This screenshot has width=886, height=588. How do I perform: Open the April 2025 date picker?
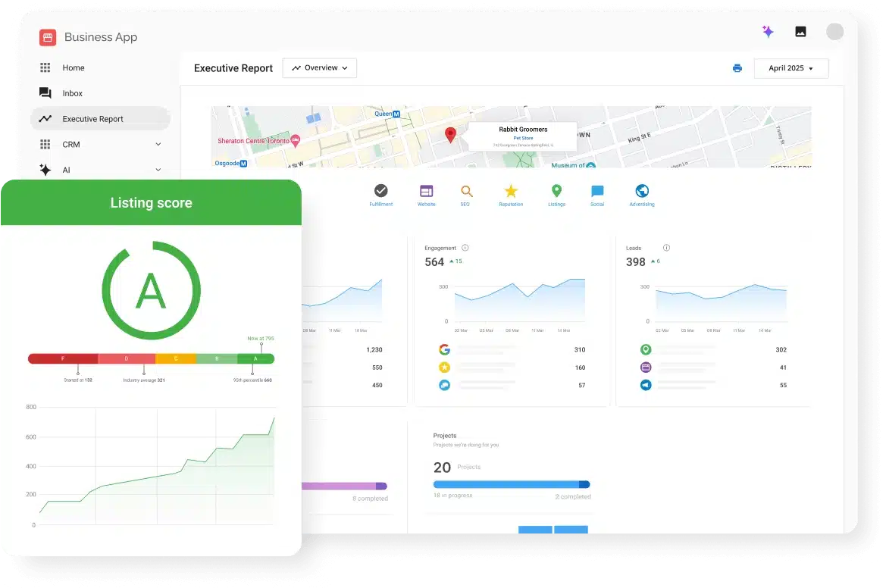click(x=791, y=68)
